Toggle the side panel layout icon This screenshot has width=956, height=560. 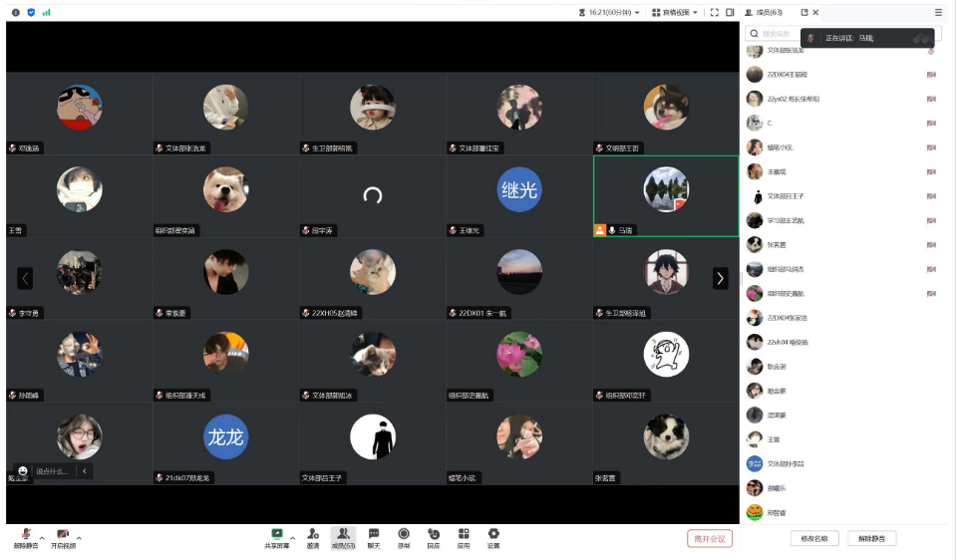[731, 12]
